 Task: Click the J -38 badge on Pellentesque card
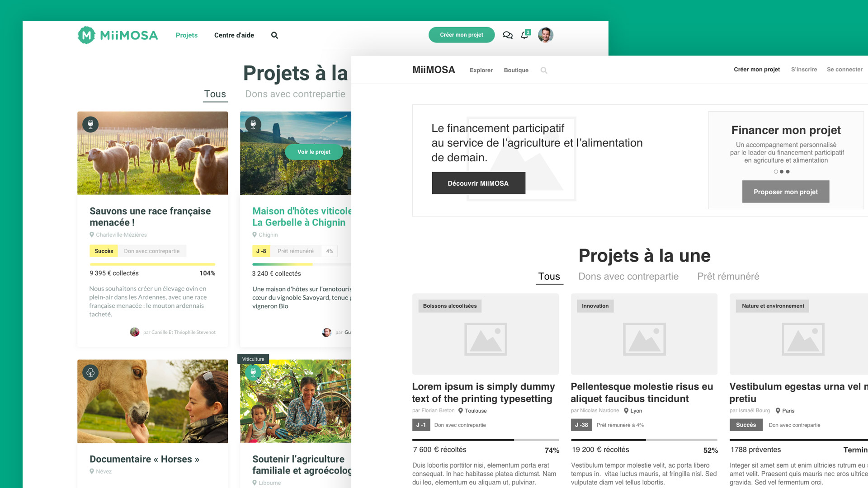[x=581, y=425]
